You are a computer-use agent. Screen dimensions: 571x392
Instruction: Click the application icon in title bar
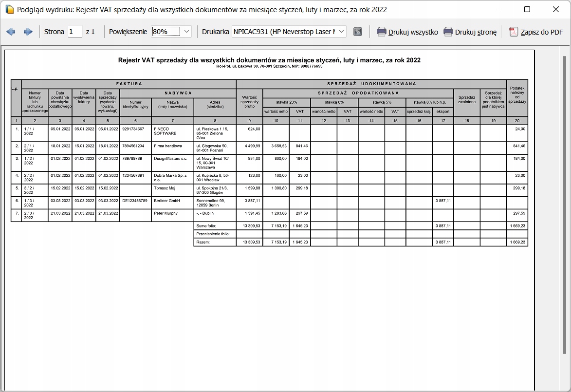point(9,9)
